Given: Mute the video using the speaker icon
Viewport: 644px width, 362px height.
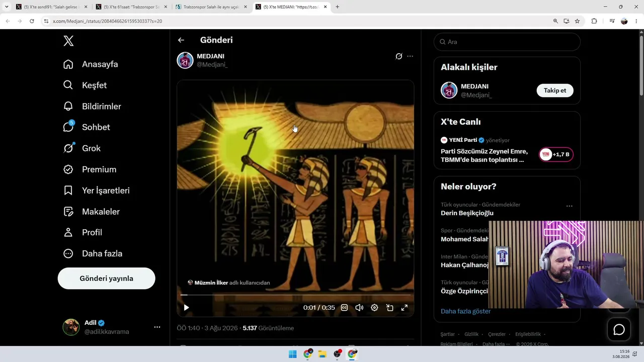Looking at the screenshot, I should pos(359,308).
